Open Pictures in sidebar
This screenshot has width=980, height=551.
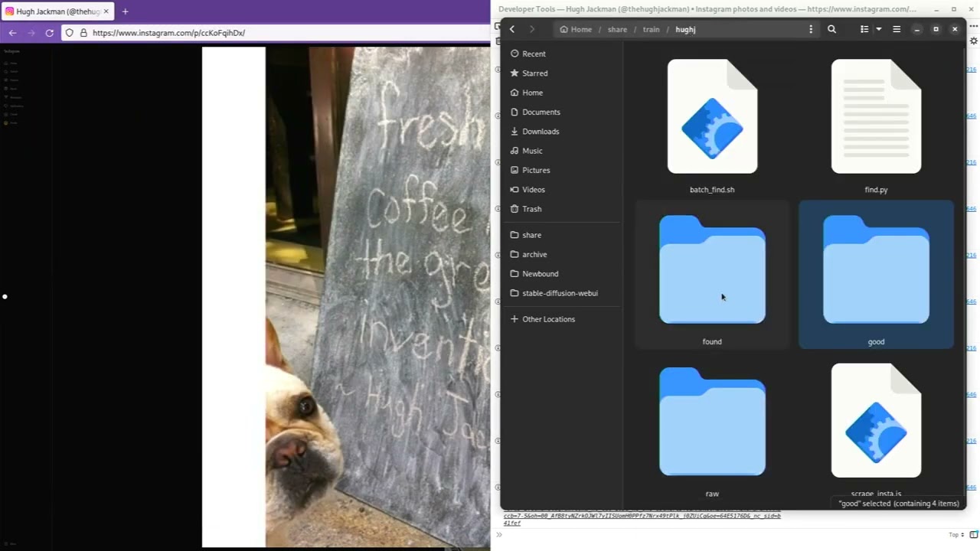click(562, 170)
